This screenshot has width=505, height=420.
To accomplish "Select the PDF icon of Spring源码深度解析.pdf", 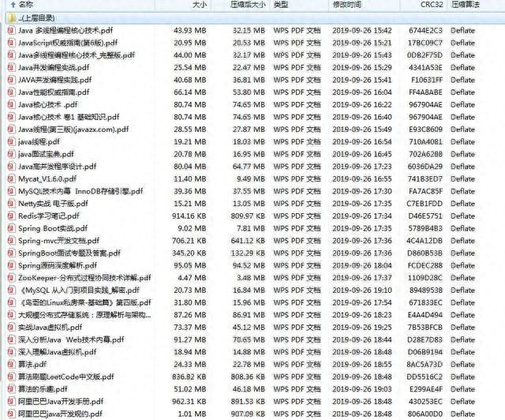I will pyautogui.click(x=11, y=265).
